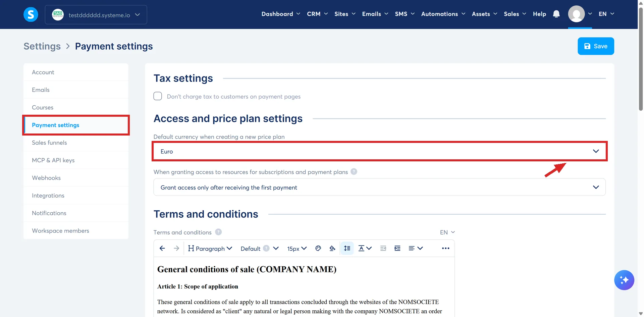This screenshot has width=644, height=317.
Task: Click the AI assistant sparkle button
Action: [x=624, y=280]
